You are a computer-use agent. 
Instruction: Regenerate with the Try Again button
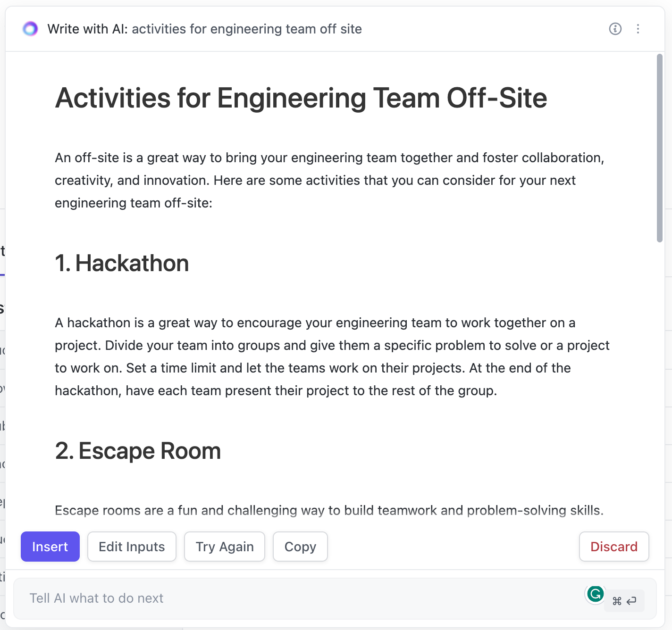(225, 547)
